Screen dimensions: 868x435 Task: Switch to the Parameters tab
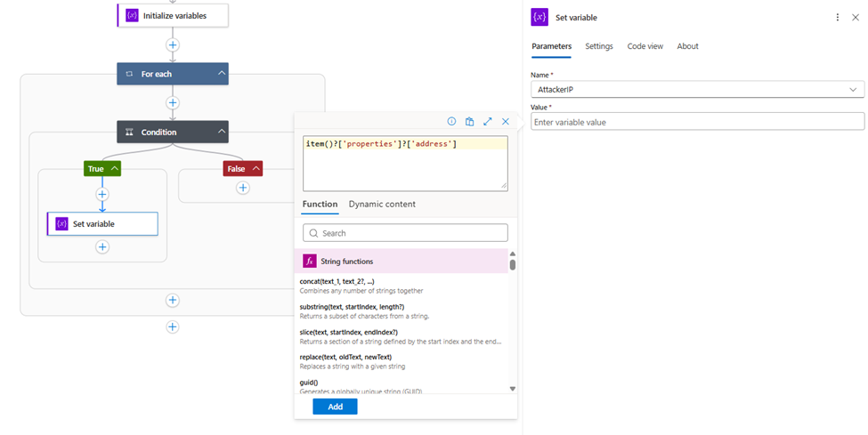551,46
